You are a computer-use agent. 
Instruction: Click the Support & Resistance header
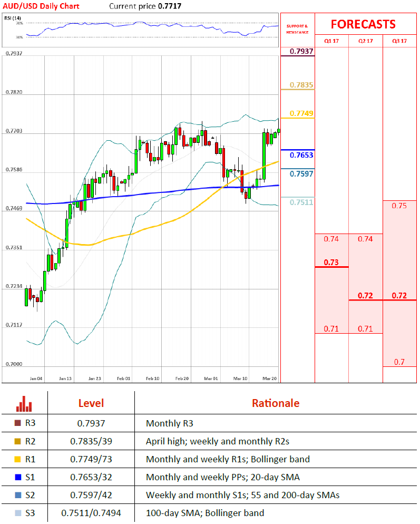[297, 29]
